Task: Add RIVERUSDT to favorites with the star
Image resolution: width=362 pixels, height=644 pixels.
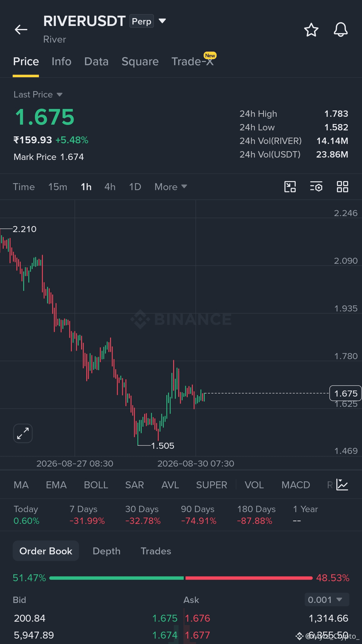Action: (311, 30)
